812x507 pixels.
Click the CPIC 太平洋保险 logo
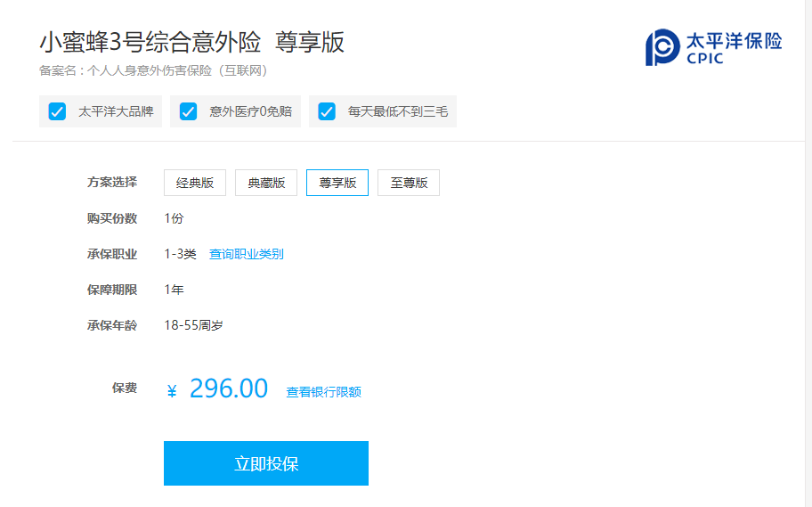pyautogui.click(x=713, y=48)
